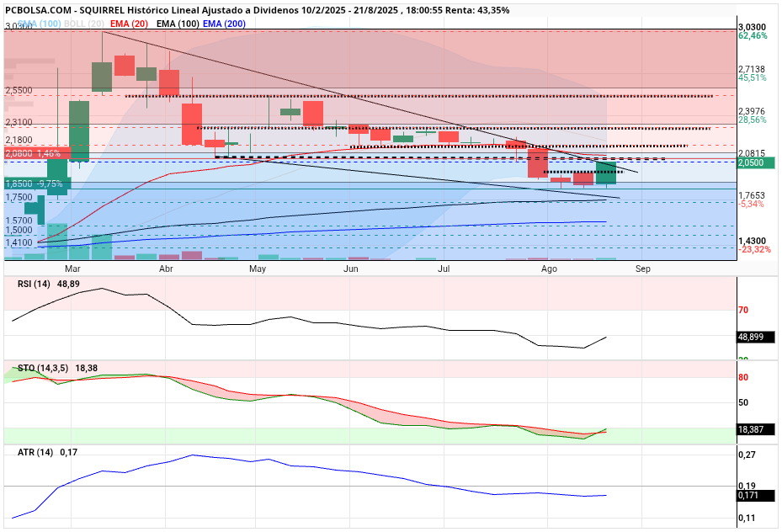Click the 1,7653 price axis label
This screenshot has height=532, width=782.
752,195
